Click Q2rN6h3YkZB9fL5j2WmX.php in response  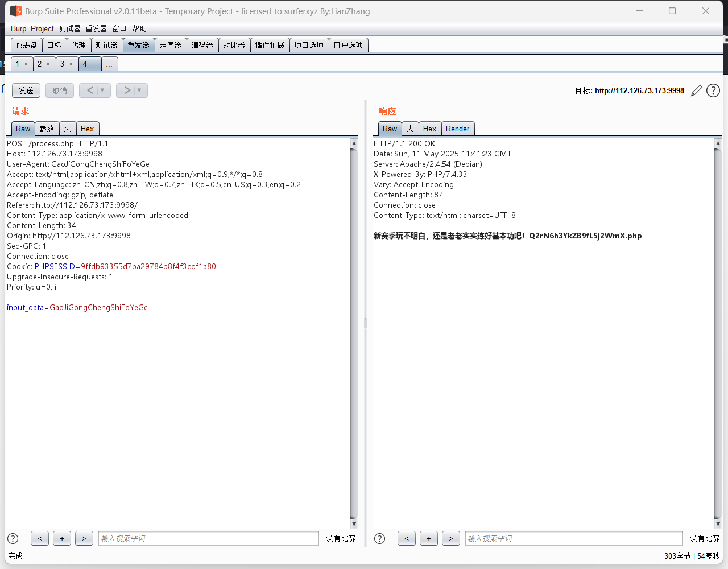click(585, 236)
